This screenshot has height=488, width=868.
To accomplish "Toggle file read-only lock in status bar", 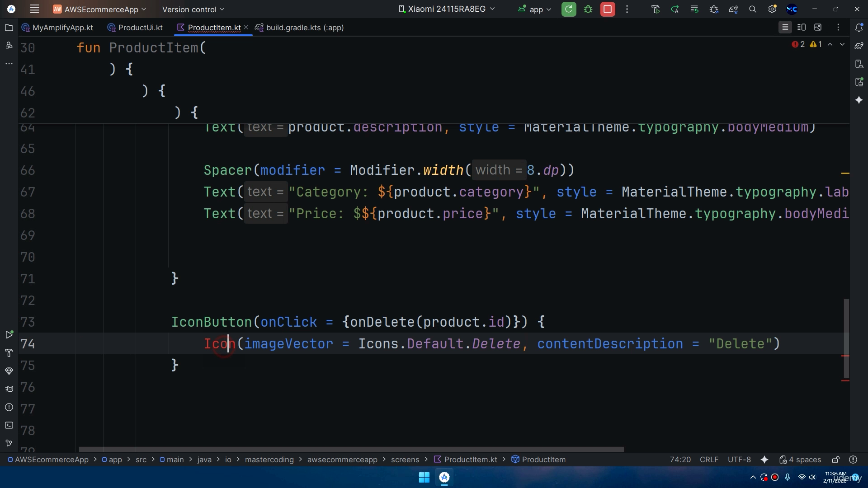I will click(x=836, y=460).
